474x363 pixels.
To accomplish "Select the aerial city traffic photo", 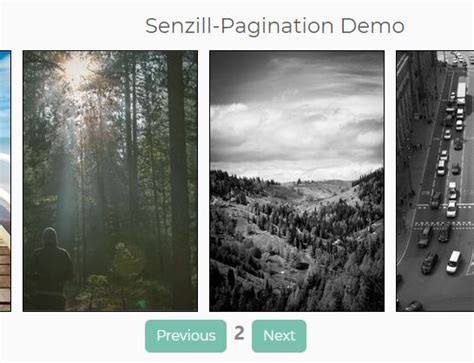I will click(x=435, y=181).
